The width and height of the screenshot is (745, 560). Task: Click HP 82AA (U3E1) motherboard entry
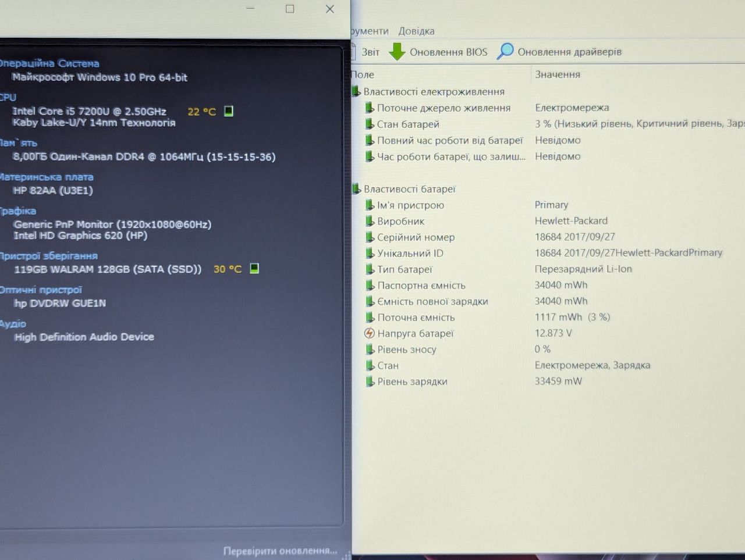pyautogui.click(x=53, y=190)
